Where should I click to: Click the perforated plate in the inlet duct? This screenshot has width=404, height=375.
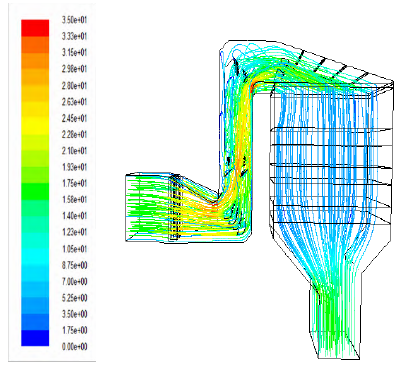pos(175,207)
